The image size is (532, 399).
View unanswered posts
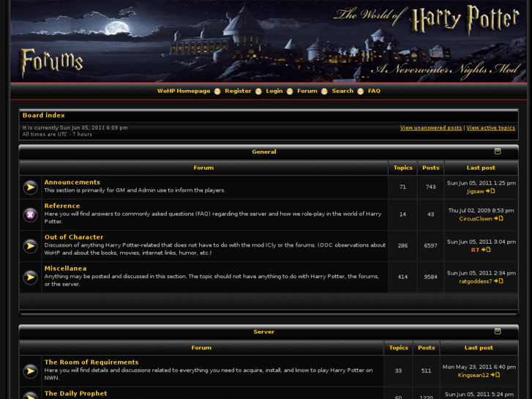431,128
